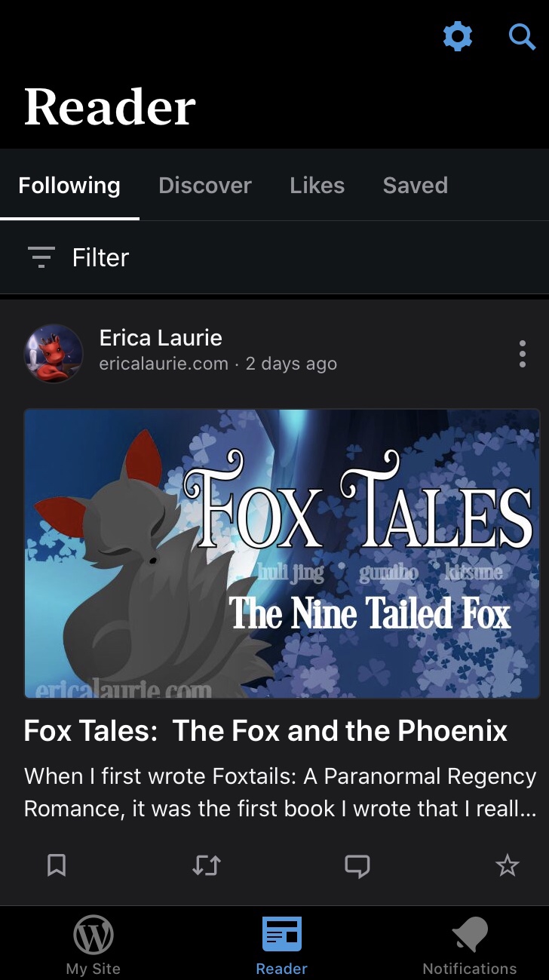Open comments on Fox Tales post
Viewport: 549px width, 980px height.
357,866
